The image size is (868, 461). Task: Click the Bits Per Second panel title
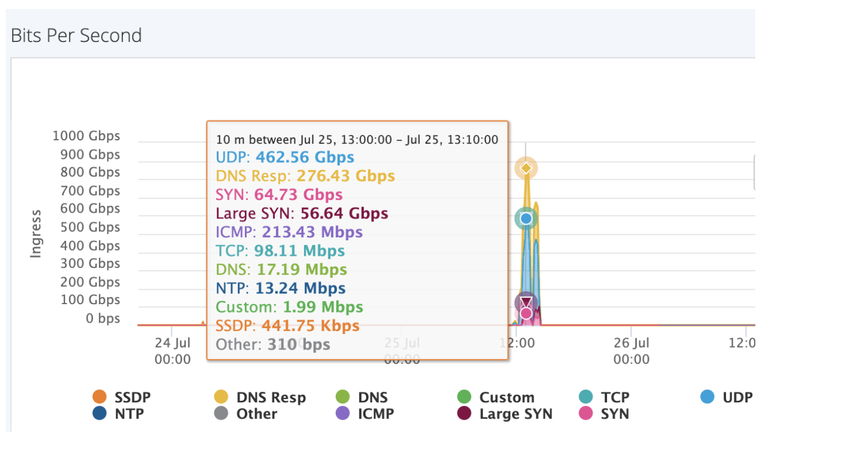(76, 36)
